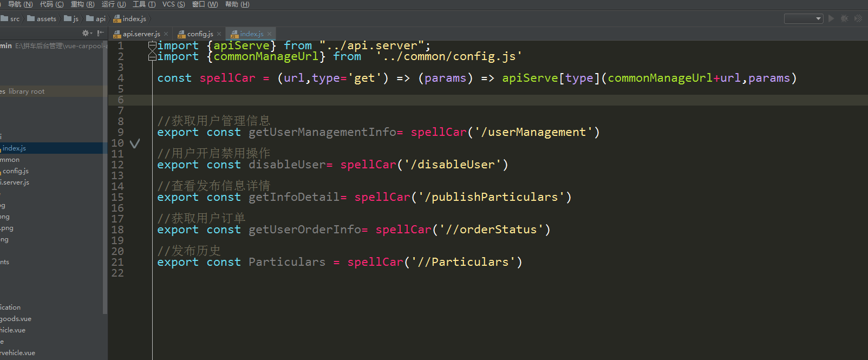Click the src breadcrumb folder
The width and height of the screenshot is (868, 360).
click(10, 19)
